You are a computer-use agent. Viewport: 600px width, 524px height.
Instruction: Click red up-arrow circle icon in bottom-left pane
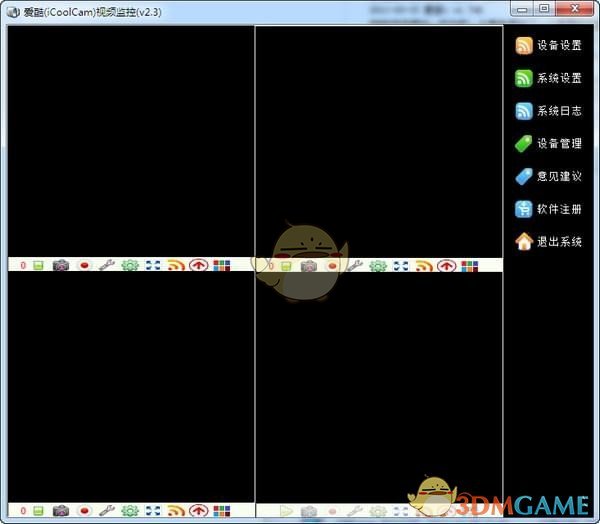tap(199, 511)
